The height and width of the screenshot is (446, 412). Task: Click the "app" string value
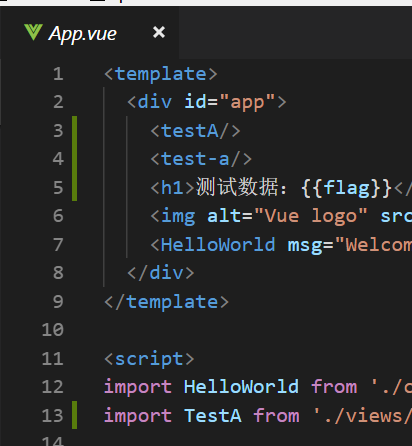[247, 102]
